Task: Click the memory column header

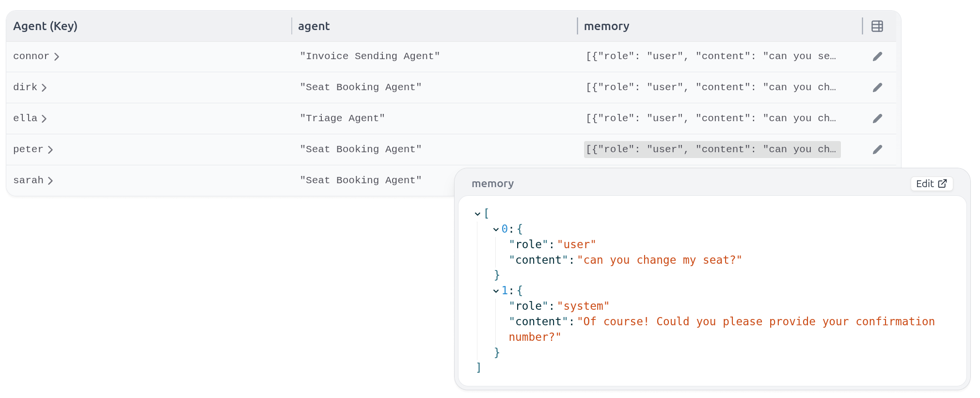Action: coord(606,26)
